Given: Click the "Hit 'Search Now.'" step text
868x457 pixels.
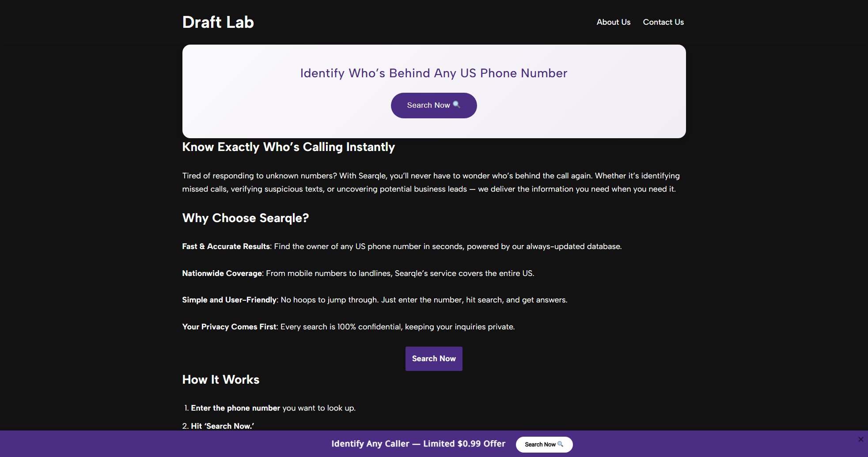Looking at the screenshot, I should [222, 426].
